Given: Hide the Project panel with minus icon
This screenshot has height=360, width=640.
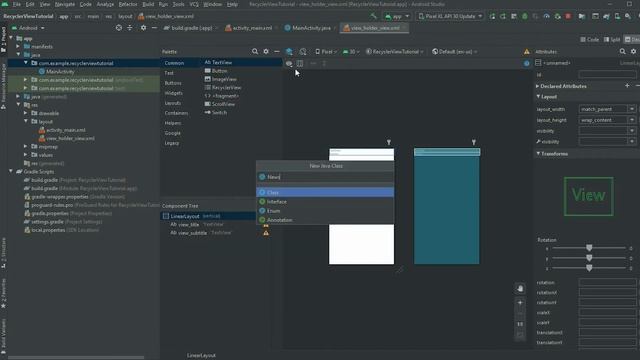Looking at the screenshot, I should (x=154, y=28).
